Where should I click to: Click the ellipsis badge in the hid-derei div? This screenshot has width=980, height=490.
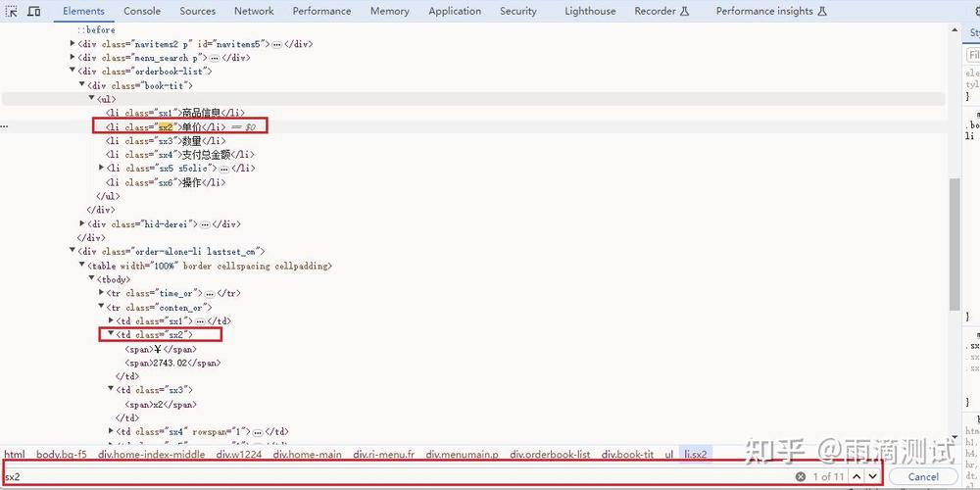click(206, 223)
